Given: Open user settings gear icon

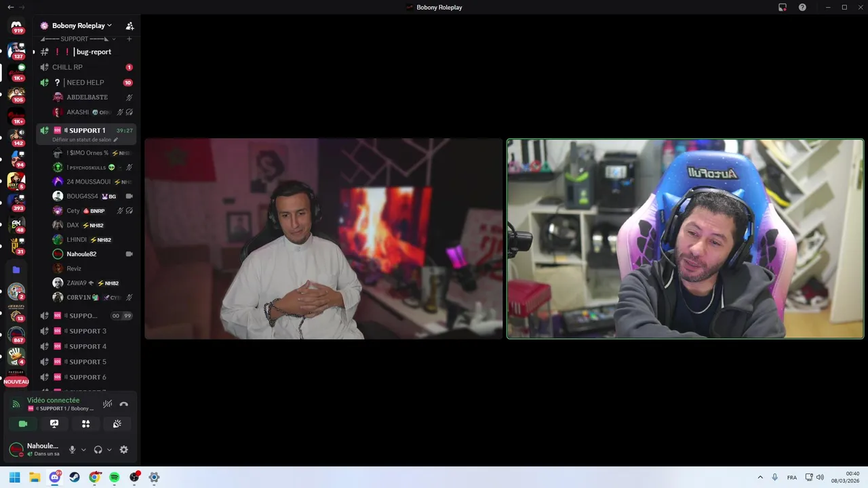Looking at the screenshot, I should pos(123,449).
